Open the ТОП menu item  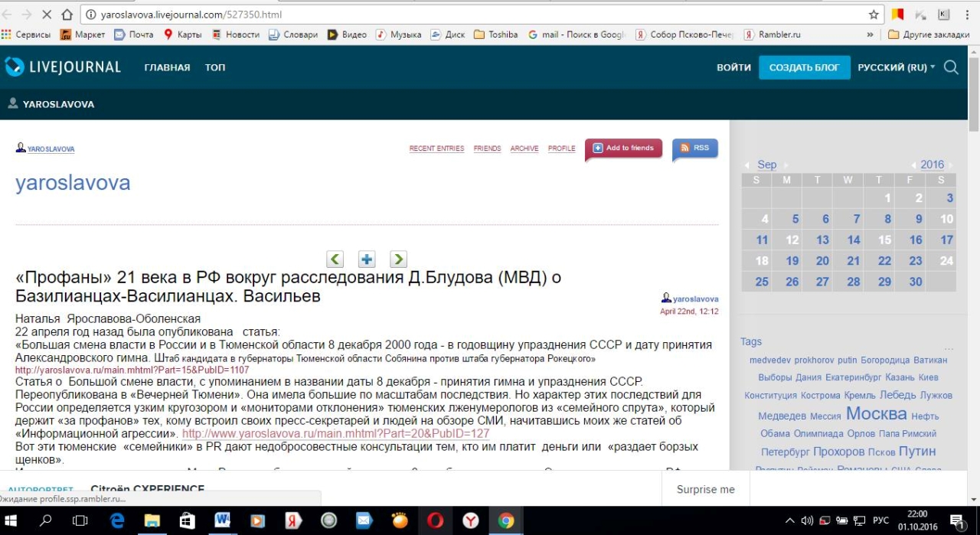pyautogui.click(x=215, y=67)
